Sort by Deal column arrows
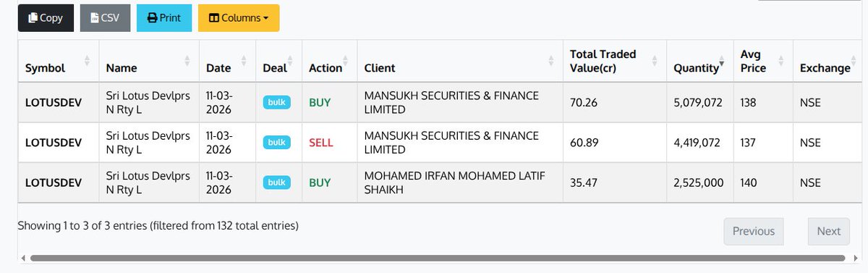The width and height of the screenshot is (868, 273). click(x=290, y=61)
